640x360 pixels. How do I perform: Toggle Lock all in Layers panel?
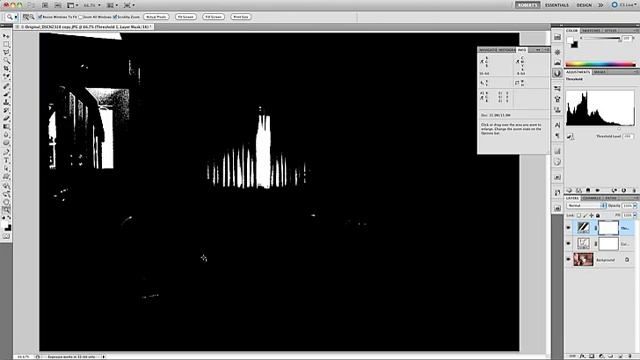pyautogui.click(x=598, y=215)
